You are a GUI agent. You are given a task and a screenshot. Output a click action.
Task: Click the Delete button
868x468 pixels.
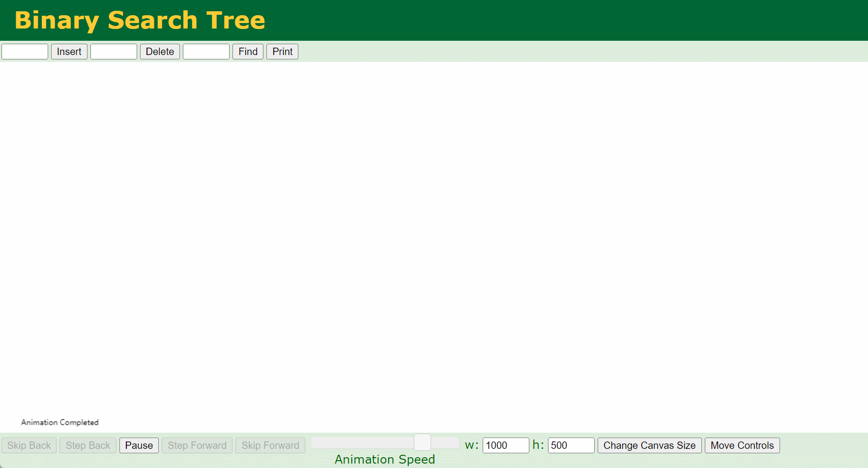(x=160, y=52)
